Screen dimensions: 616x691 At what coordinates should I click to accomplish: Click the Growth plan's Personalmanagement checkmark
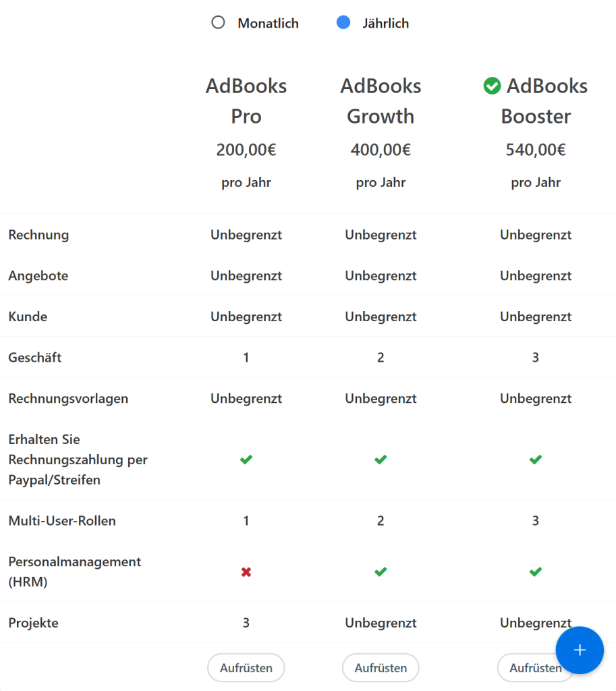pos(381,572)
